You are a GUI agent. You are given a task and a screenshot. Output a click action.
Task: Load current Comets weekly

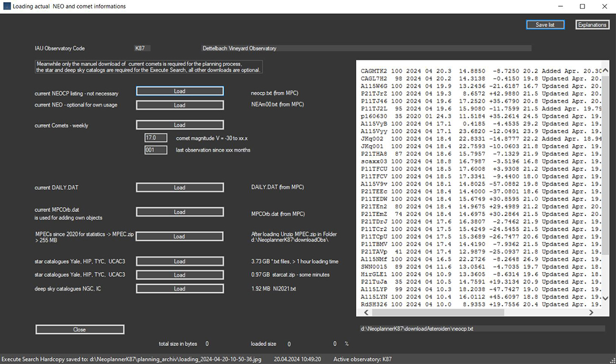click(180, 125)
